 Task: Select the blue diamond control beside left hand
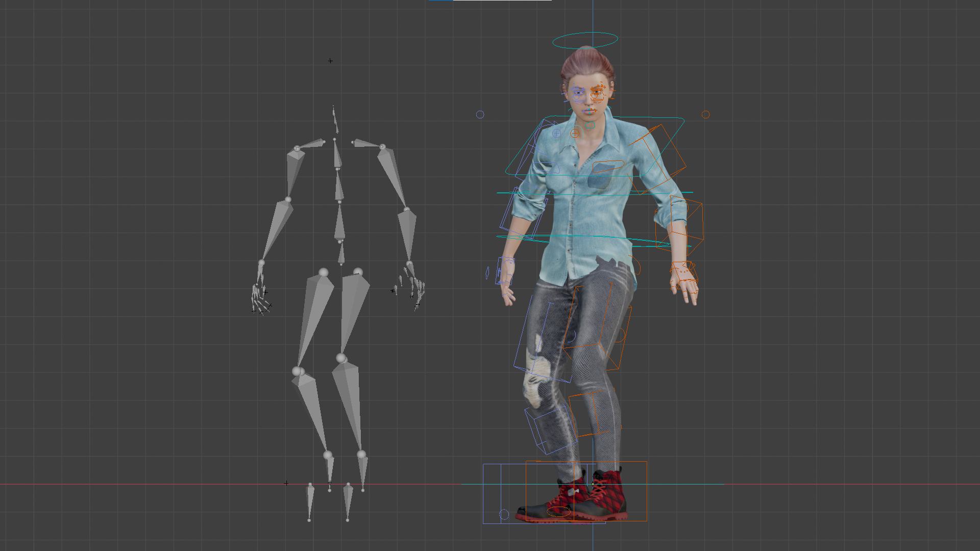click(x=487, y=273)
